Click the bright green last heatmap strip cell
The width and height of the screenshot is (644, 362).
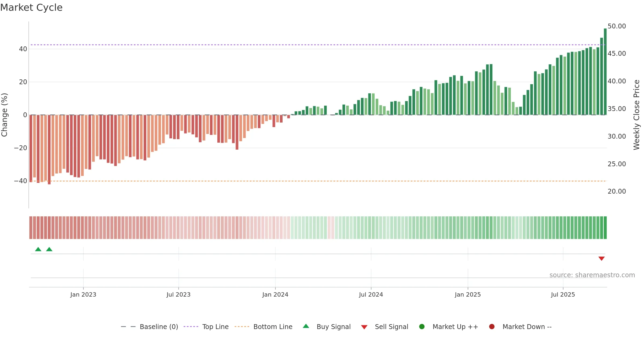click(x=605, y=227)
